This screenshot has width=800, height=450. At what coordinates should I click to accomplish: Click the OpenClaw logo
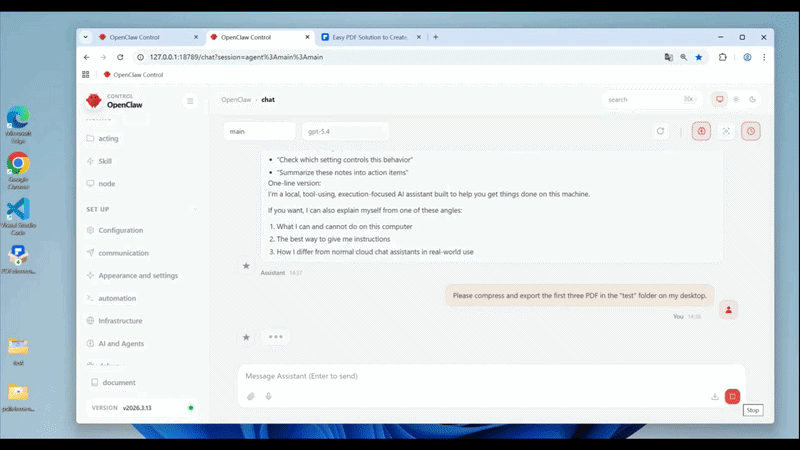[94, 101]
